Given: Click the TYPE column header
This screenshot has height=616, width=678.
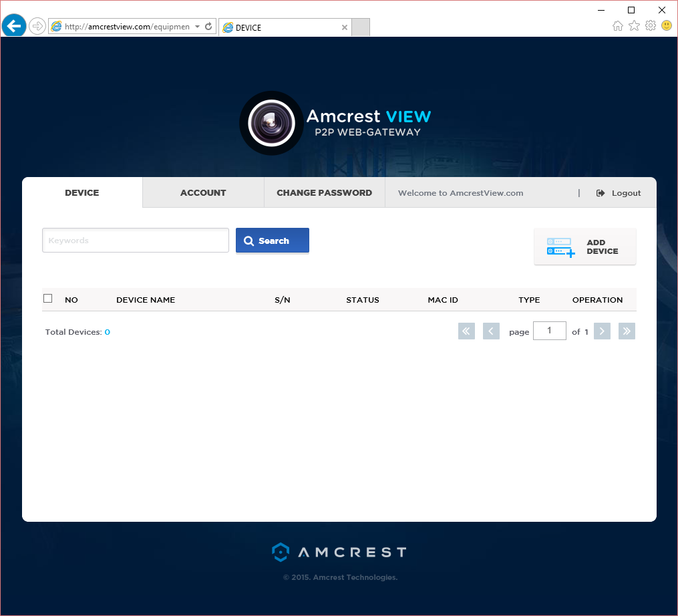Looking at the screenshot, I should pos(529,300).
